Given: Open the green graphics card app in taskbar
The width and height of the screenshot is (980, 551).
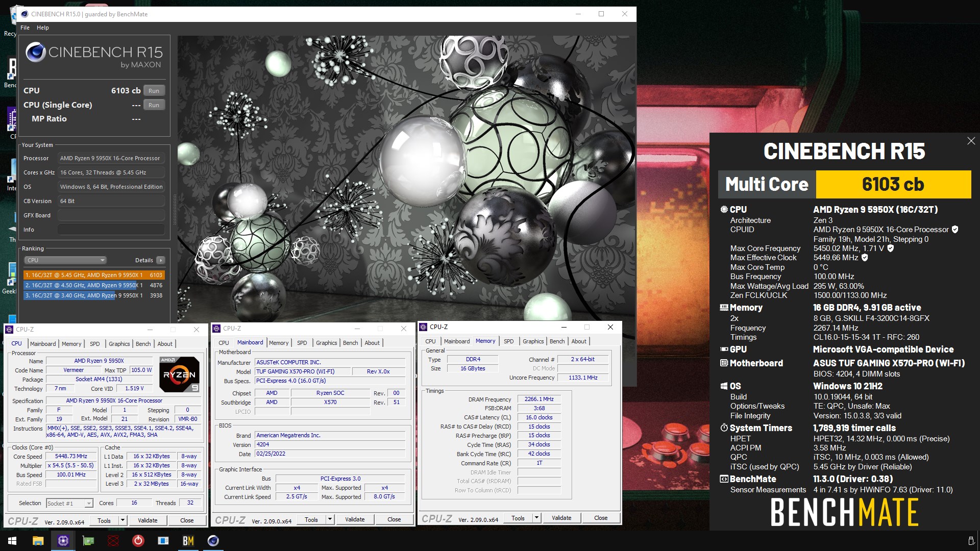Looking at the screenshot, I should click(88, 541).
